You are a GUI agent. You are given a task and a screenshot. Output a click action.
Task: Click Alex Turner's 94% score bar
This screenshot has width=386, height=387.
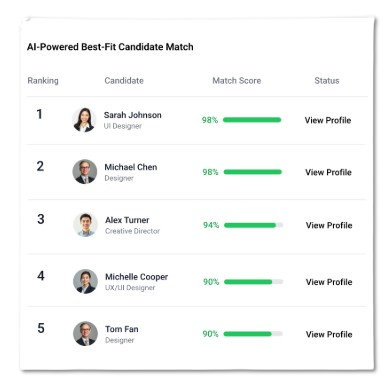(253, 225)
